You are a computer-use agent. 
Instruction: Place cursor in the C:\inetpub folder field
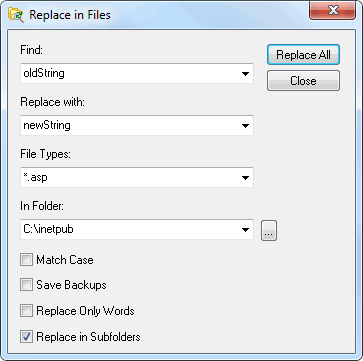coord(137,229)
